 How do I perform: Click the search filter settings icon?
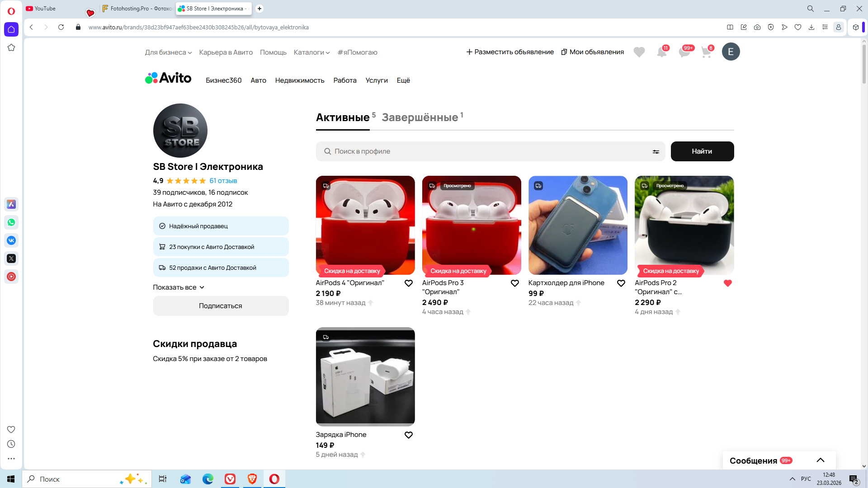[x=656, y=152]
